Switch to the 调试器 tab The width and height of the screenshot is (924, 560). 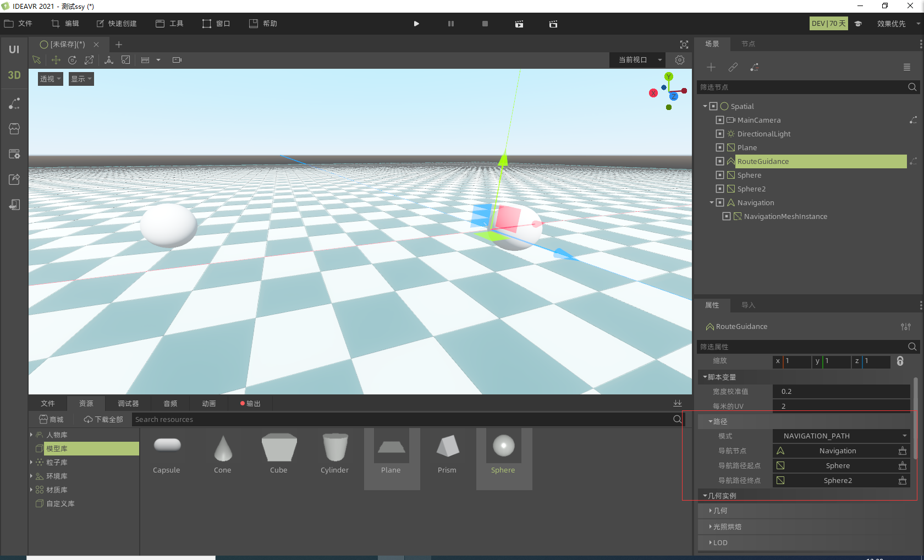(x=128, y=403)
